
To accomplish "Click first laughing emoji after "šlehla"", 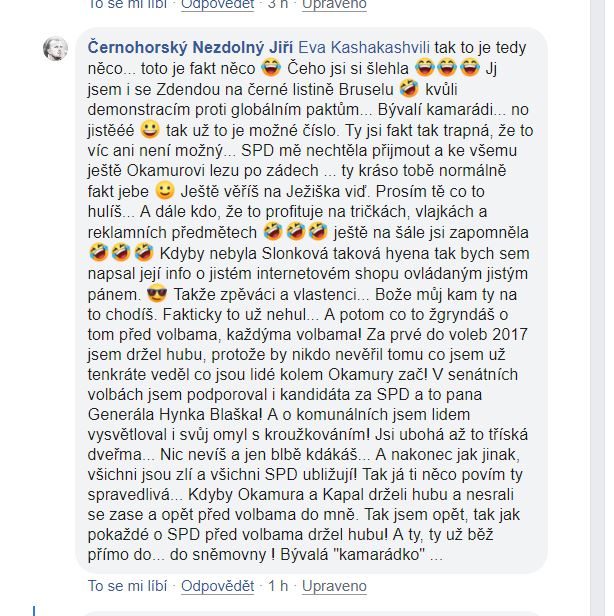I will click(425, 68).
